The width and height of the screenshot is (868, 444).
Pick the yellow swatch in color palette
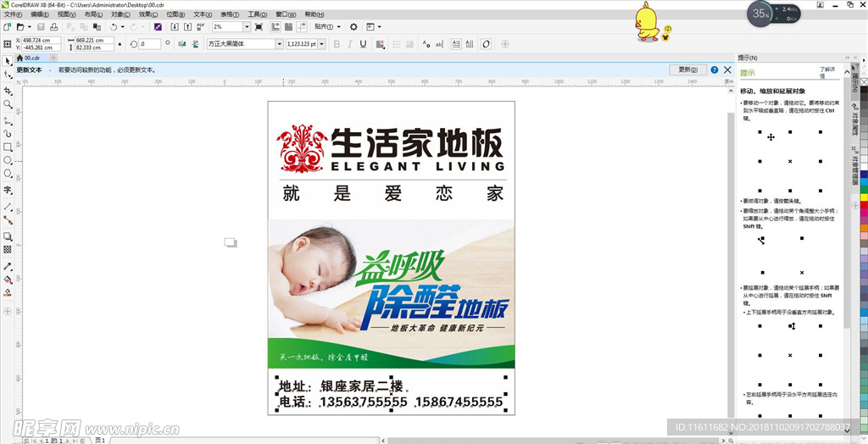pyautogui.click(x=864, y=197)
